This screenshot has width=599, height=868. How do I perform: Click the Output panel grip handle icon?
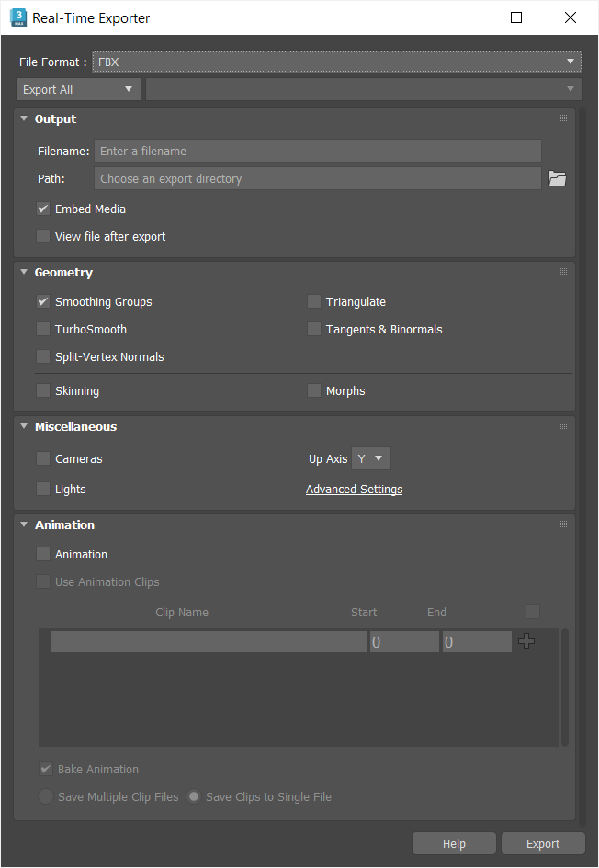[x=563, y=118]
